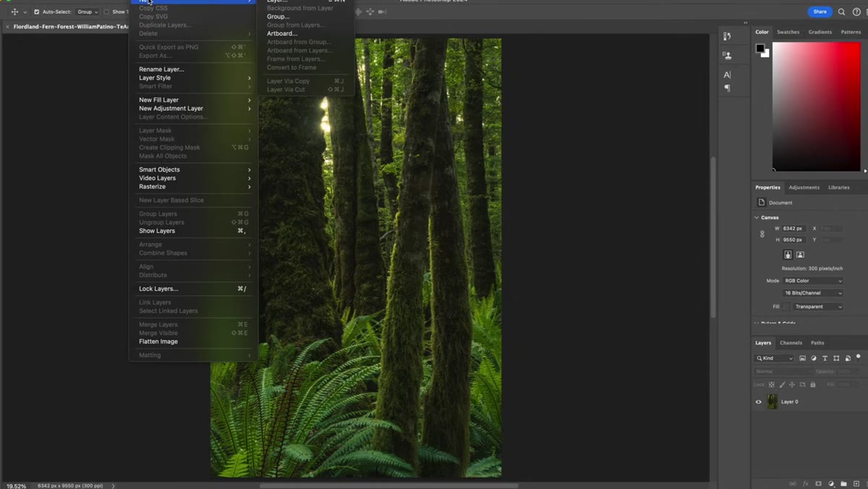The height and width of the screenshot is (489, 868).
Task: Switch to the Adjustments tab
Action: 804,187
